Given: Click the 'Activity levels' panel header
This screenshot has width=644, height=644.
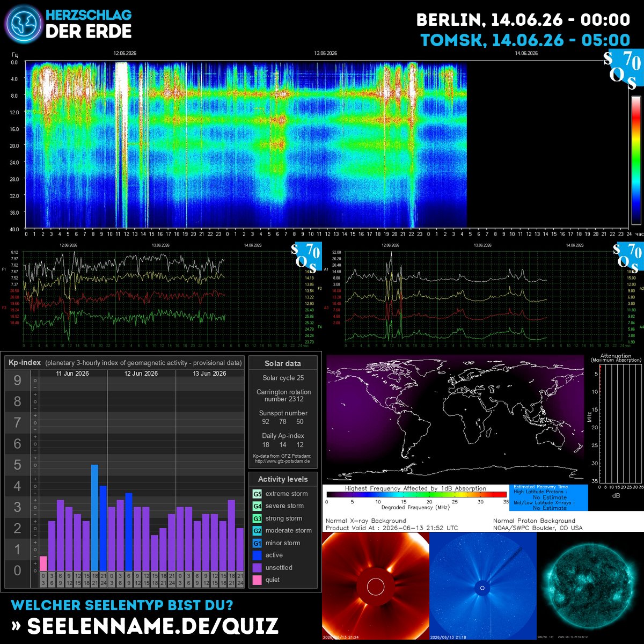Looking at the screenshot, I should coord(283,479).
